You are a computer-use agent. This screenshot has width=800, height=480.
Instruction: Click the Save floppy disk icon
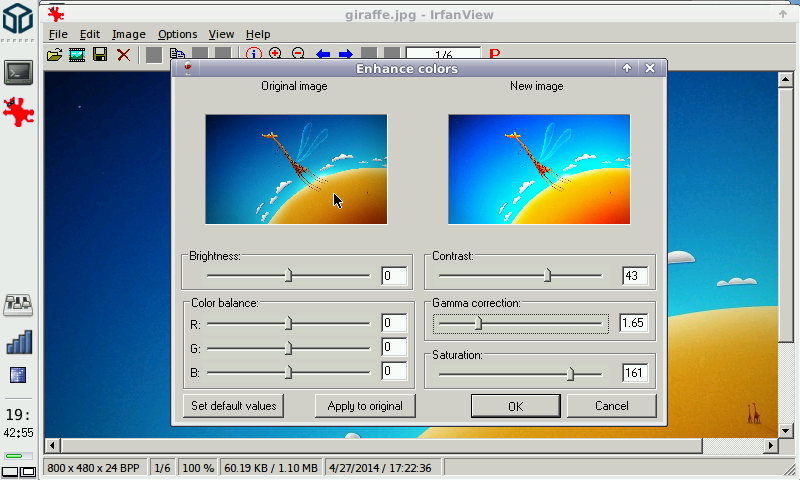(x=100, y=54)
